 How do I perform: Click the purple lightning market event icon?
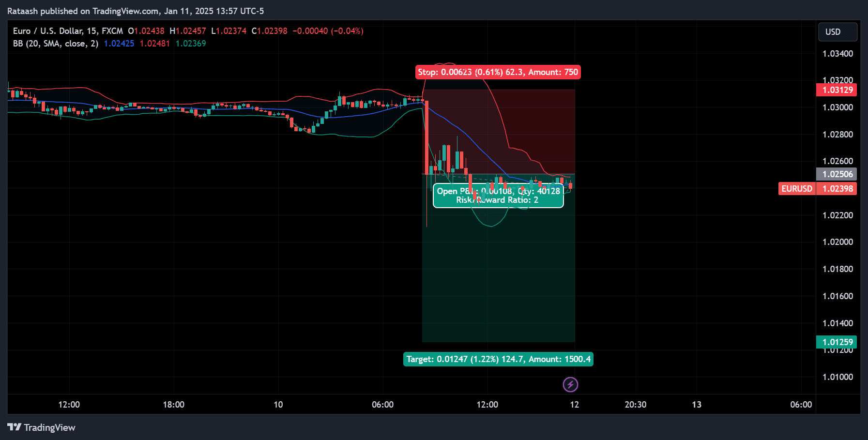point(570,385)
